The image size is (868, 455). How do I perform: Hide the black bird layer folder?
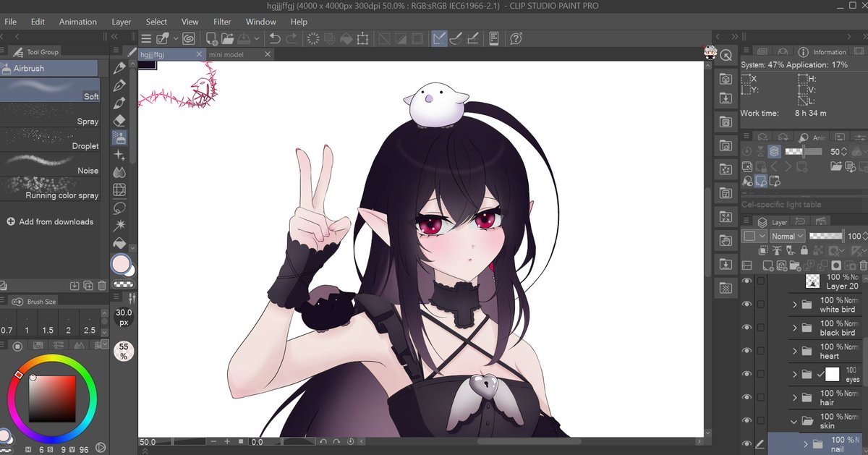pos(746,328)
